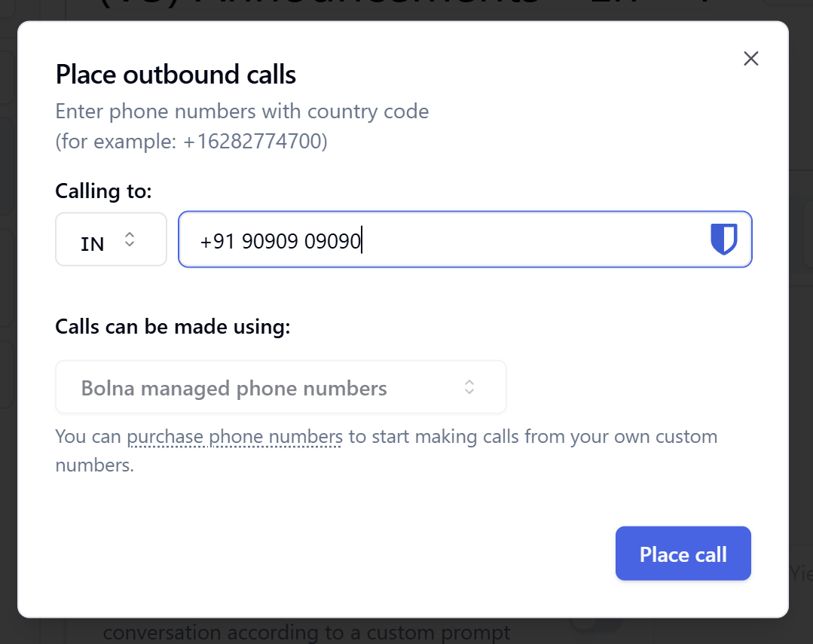
Task: Click the IN country code selector box
Action: [x=111, y=239]
